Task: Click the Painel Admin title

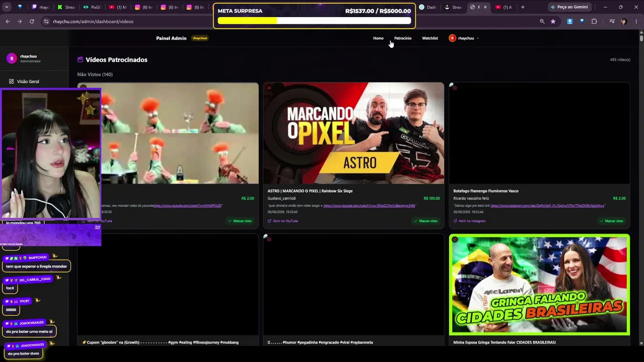Action: [171, 38]
